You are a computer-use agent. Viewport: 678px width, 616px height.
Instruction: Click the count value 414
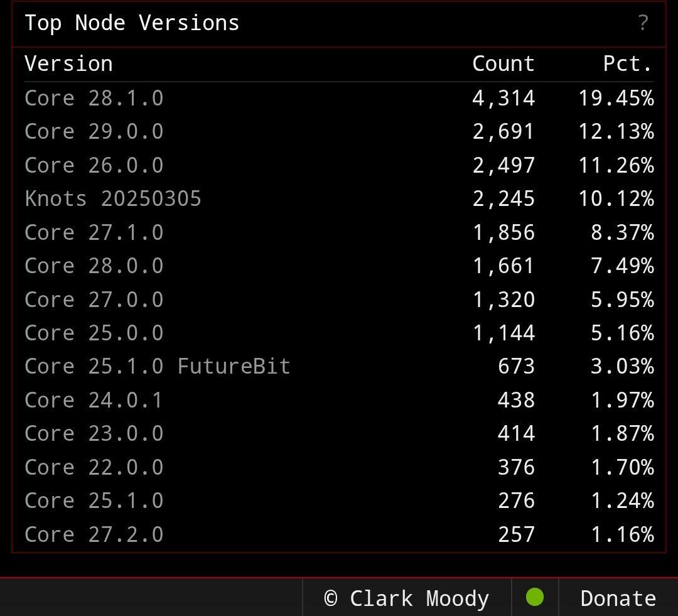tap(516, 433)
